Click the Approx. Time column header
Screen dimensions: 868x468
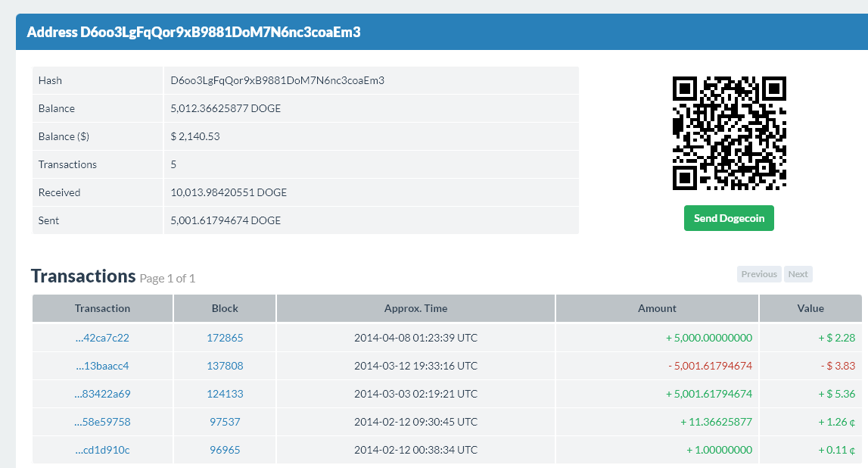[x=415, y=308]
